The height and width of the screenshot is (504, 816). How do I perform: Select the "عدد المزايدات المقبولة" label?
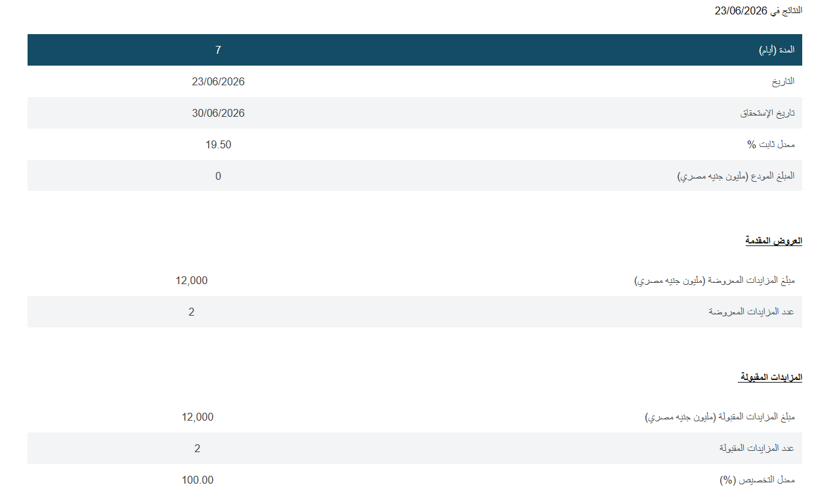757,448
